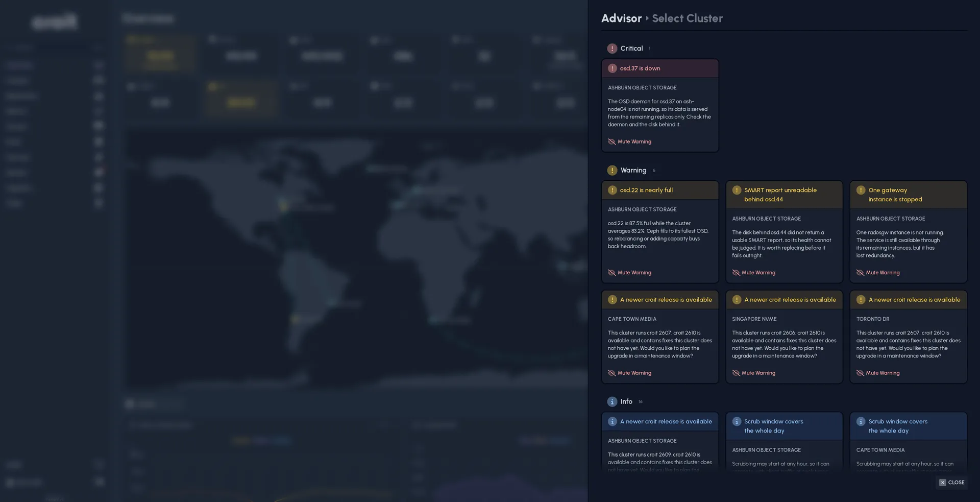The width and height of the screenshot is (980, 502).
Task: Open the "osd.22 is nearly full" card title
Action: tap(646, 190)
